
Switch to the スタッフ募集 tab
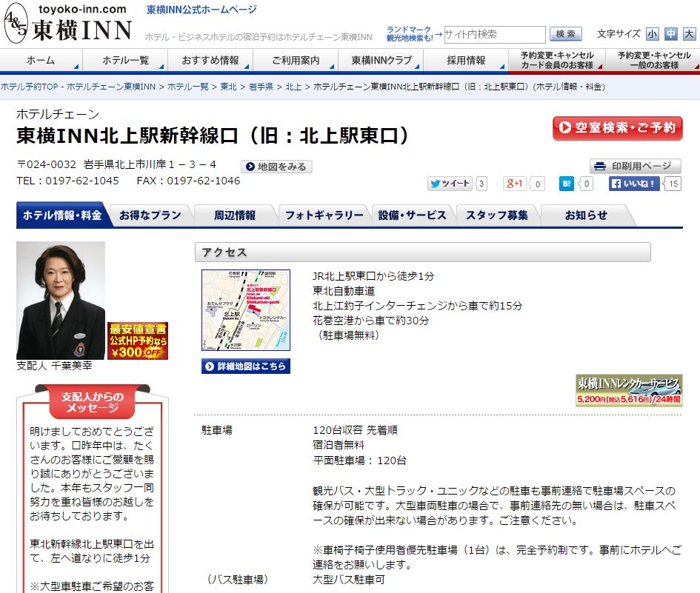pos(497,215)
